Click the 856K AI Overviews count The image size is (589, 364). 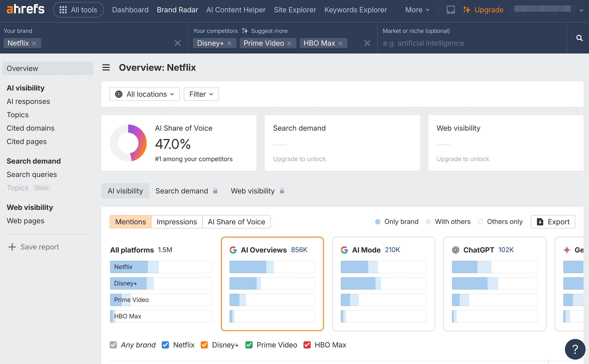coord(299,250)
